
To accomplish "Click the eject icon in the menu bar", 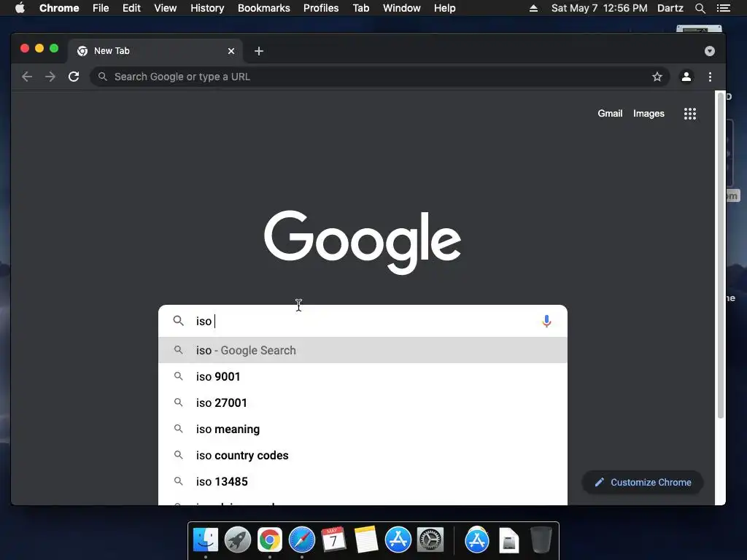I will (533, 8).
